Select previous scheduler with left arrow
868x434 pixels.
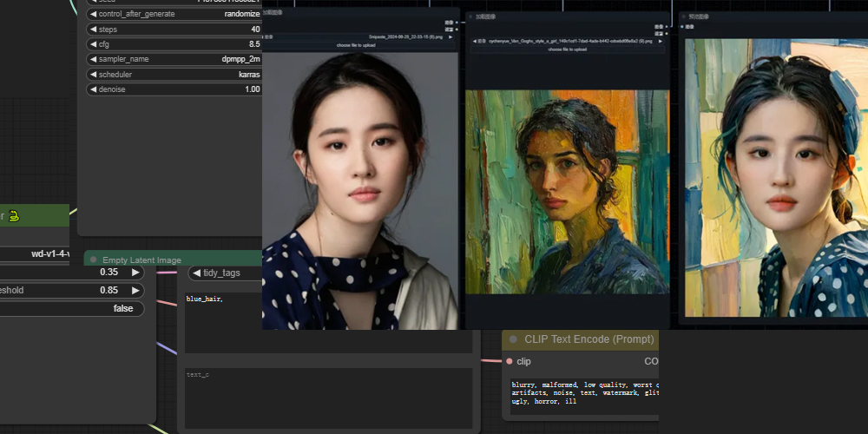[x=93, y=74]
